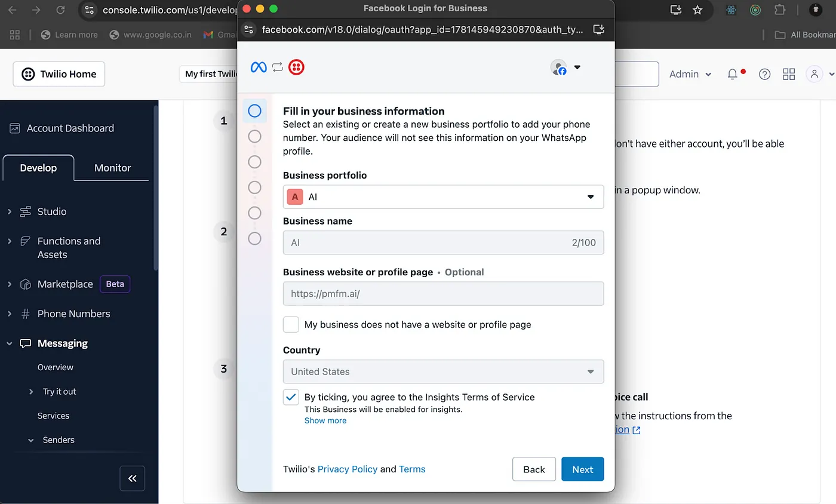Image resolution: width=836 pixels, height=504 pixels.
Task: Open the site info icon in main address bar
Action: [x=90, y=10]
